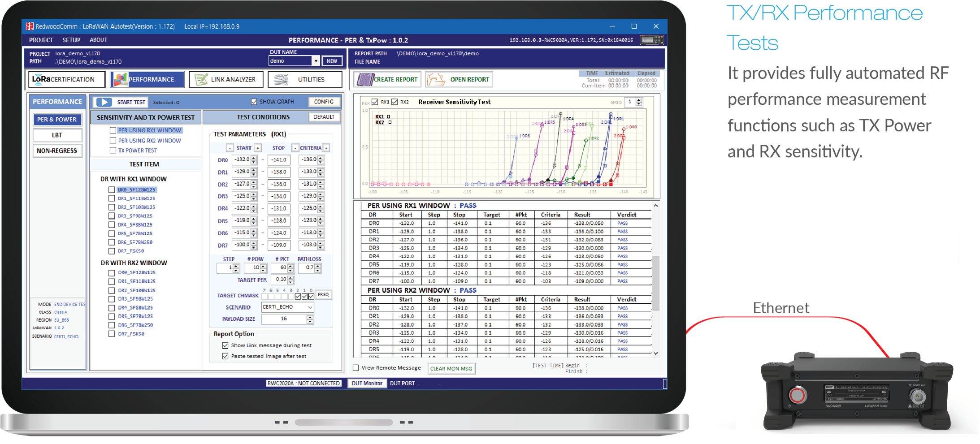980x444 pixels.
Task: Check PER USING RX1 WINDOW
Action: click(x=113, y=130)
